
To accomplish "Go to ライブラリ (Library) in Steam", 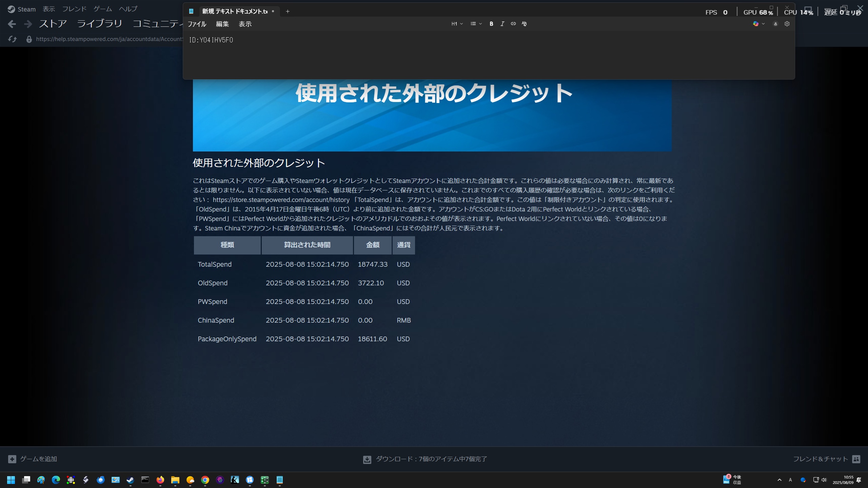I will [x=99, y=24].
